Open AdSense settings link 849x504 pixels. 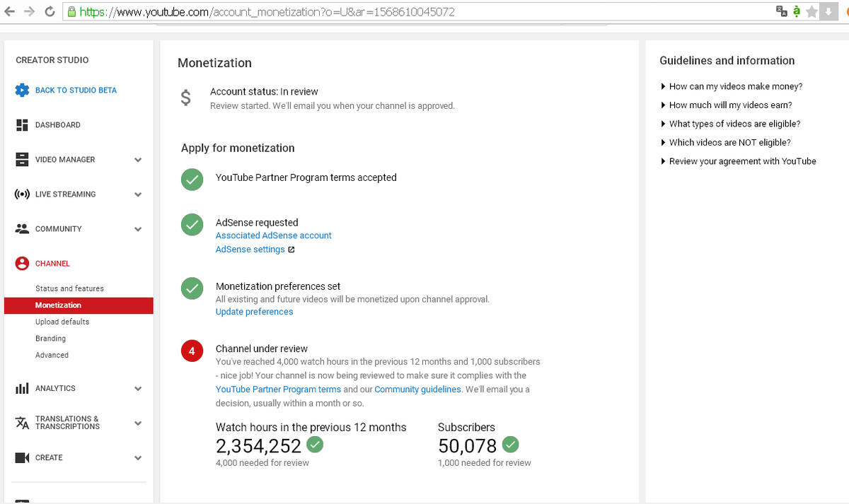(x=250, y=250)
